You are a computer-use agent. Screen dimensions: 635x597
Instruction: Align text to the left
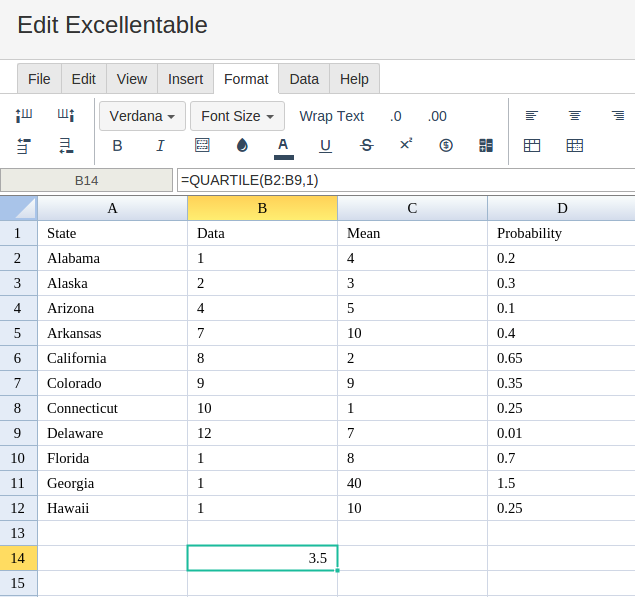click(532, 116)
